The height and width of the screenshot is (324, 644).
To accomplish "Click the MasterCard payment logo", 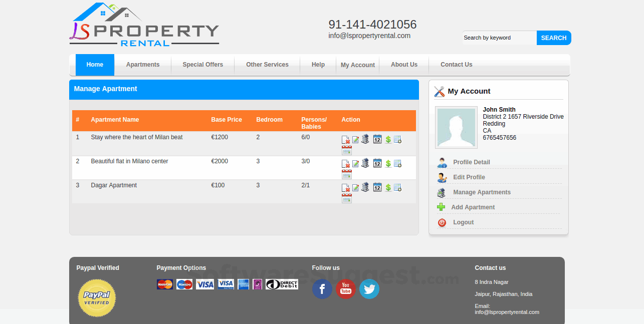I will 165,284.
